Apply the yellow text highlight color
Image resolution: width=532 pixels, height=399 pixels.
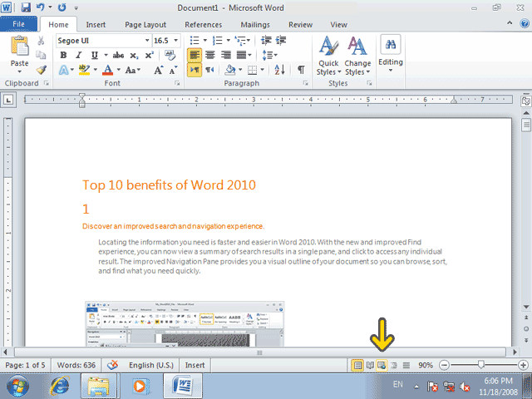point(84,70)
